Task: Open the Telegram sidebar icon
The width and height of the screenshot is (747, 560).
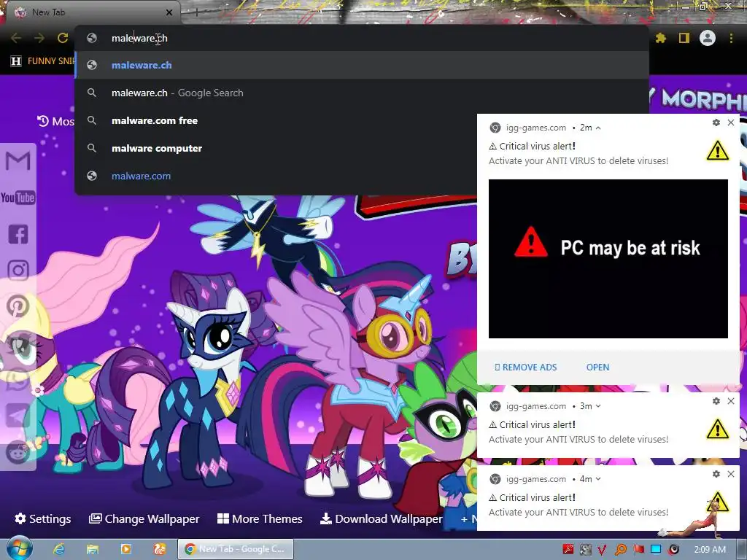Action: pos(18,415)
